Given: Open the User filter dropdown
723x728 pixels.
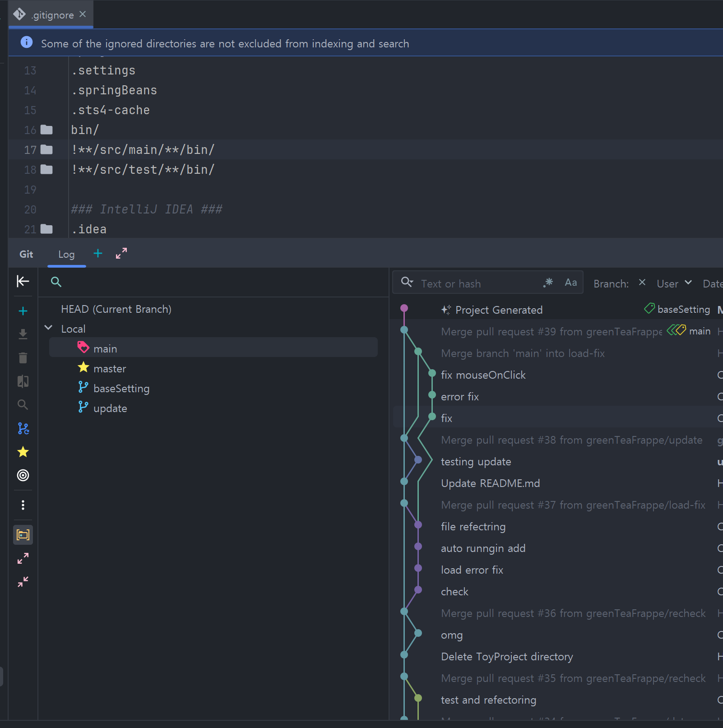Looking at the screenshot, I should pos(674,284).
